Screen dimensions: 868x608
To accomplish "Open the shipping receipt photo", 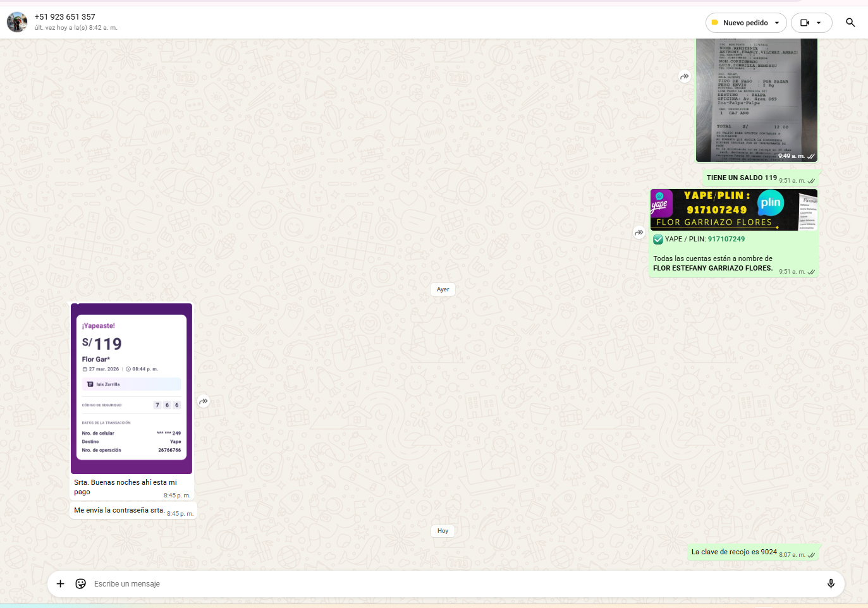I will [756, 100].
